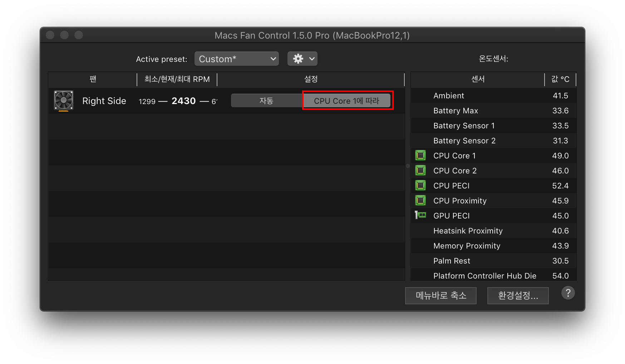
Task: Select the Palm Rest sensor row
Action: (x=494, y=261)
